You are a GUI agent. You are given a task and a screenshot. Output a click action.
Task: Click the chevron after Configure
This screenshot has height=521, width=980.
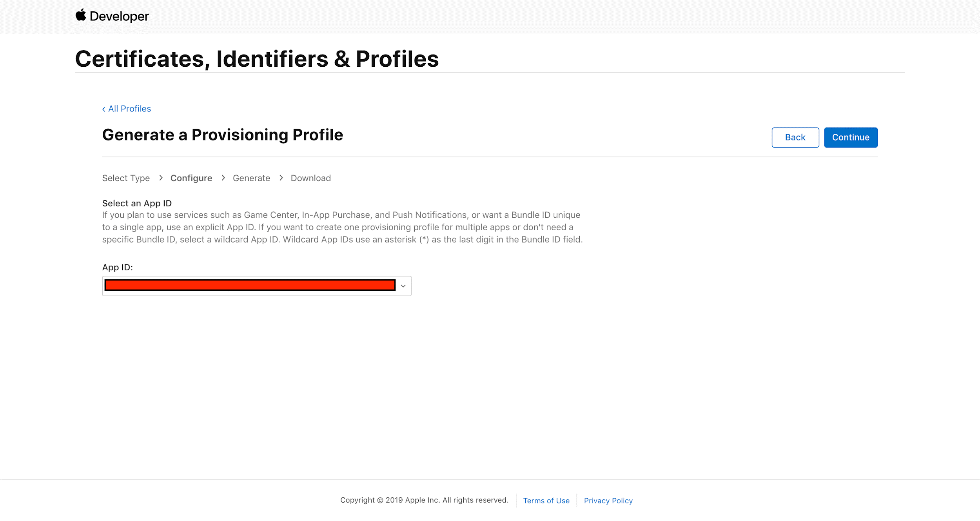pos(223,178)
